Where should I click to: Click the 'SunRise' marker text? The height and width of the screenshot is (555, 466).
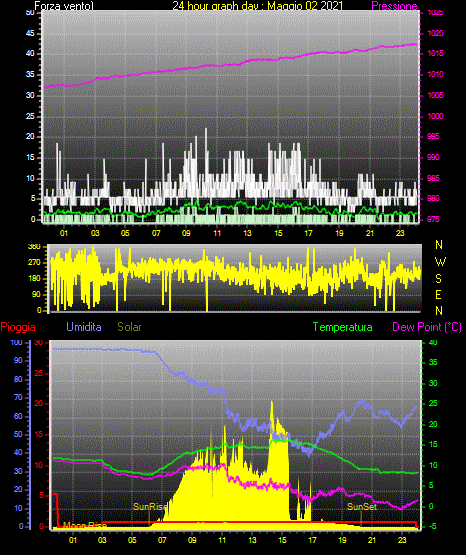[149, 507]
